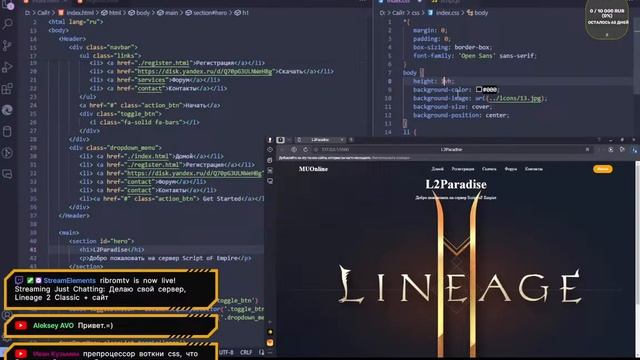Open the section#hero breadcrumb segment
Viewport: 640px width, 360px height.
coord(206,13)
